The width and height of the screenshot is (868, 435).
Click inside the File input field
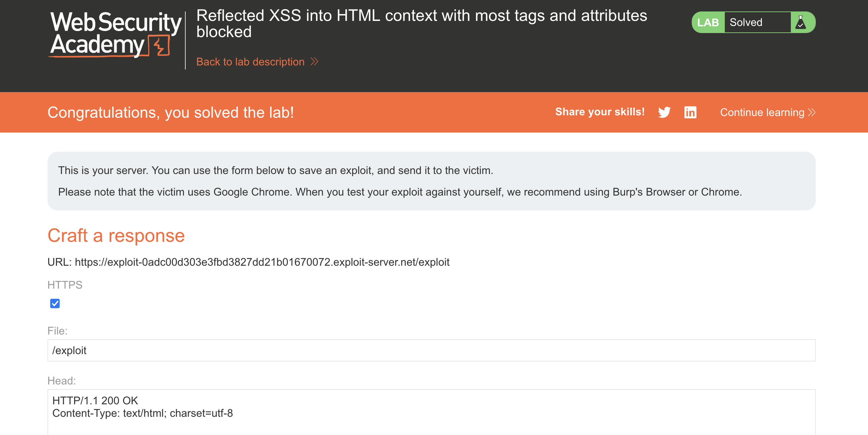431,350
